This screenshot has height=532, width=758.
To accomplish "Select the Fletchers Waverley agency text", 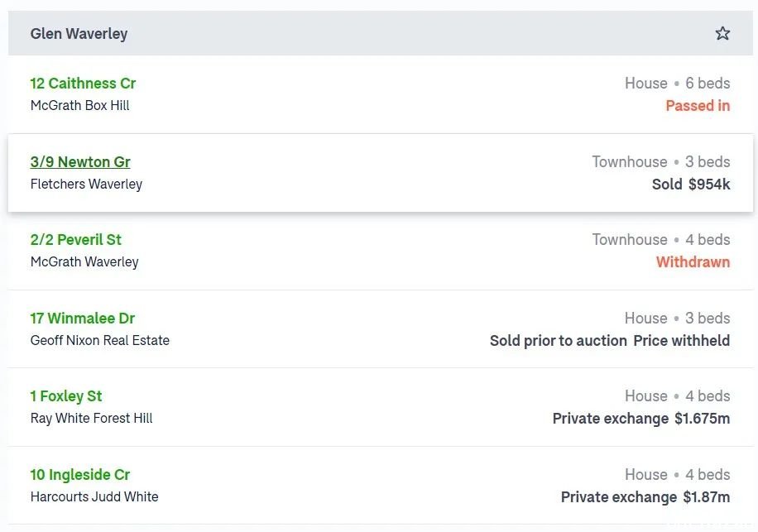I will [86, 185].
